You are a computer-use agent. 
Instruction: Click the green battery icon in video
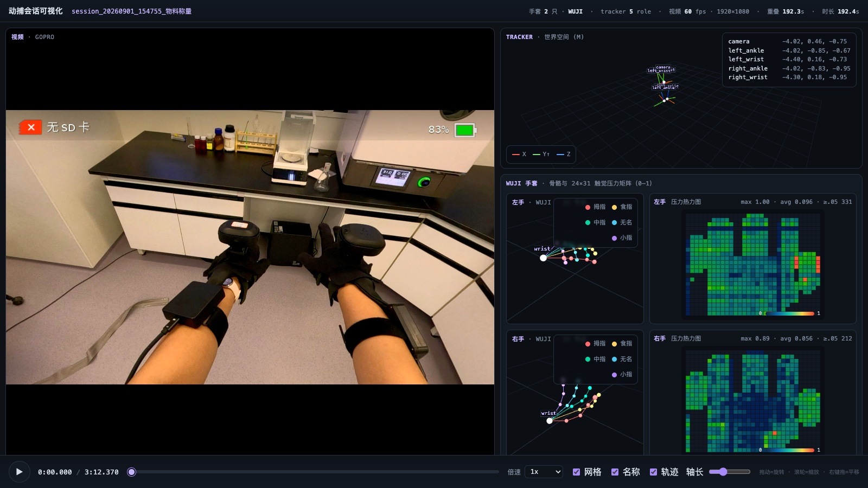click(465, 130)
